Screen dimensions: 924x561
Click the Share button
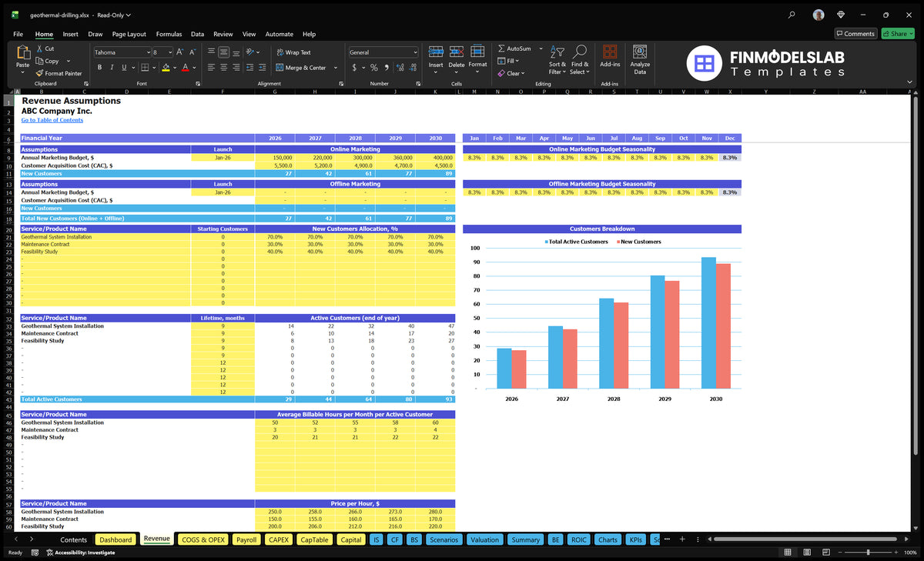point(898,34)
